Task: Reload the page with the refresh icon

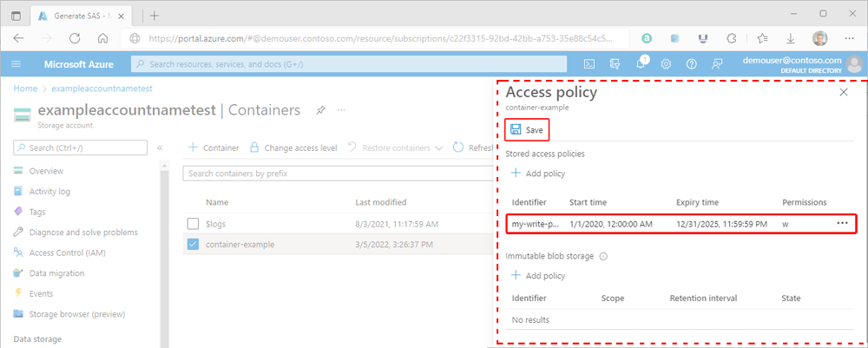Action: point(75,38)
